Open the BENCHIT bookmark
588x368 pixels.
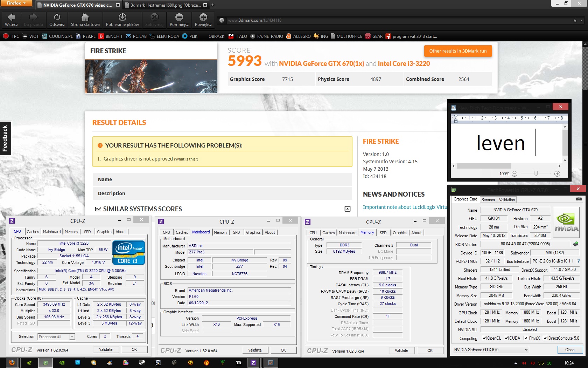(x=111, y=36)
